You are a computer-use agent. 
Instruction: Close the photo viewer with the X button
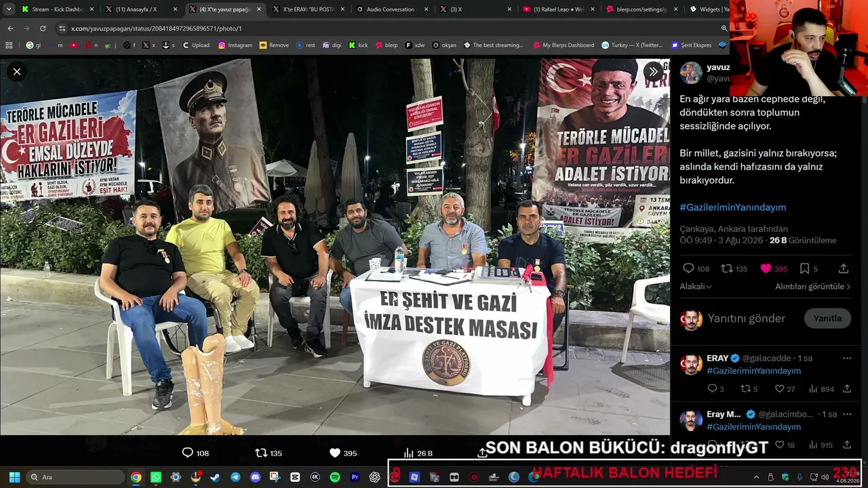17,71
